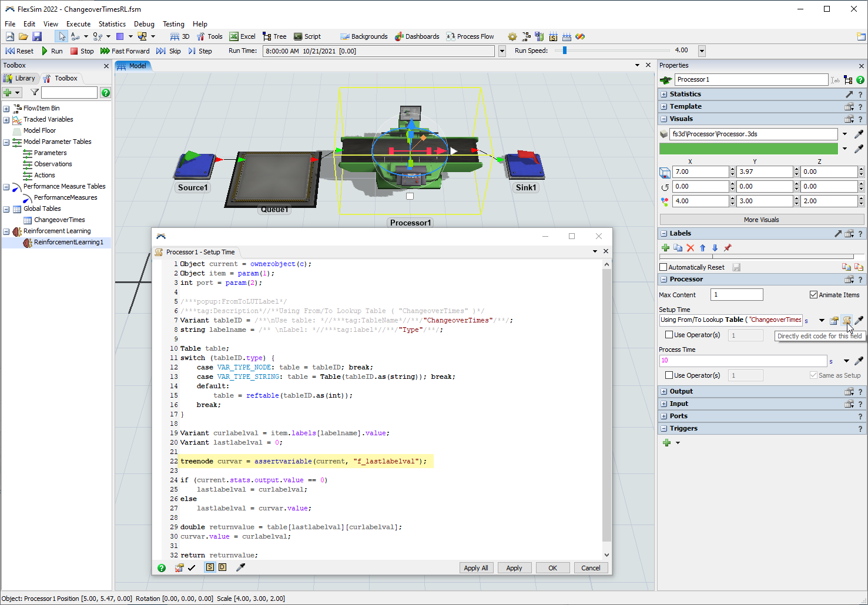Add a label with green plus icon
This screenshot has height=605, width=868.
click(666, 248)
